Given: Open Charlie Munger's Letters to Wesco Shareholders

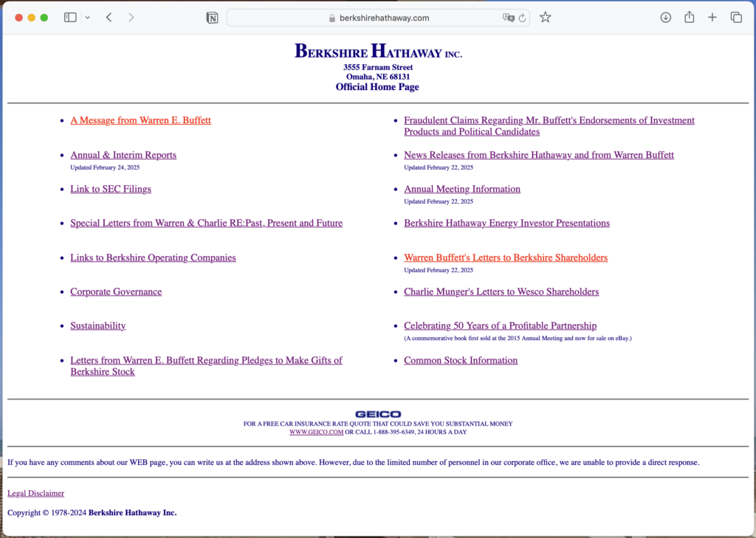Looking at the screenshot, I should click(501, 292).
